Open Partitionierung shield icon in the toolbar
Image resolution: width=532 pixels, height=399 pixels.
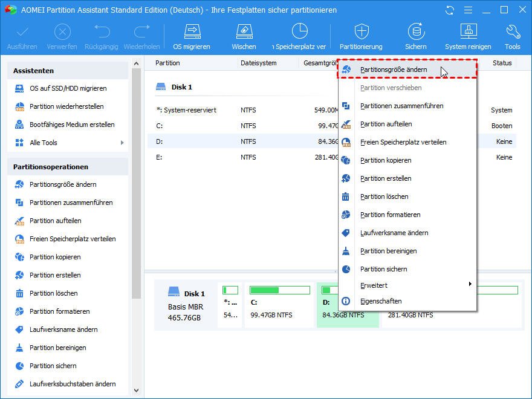point(362,31)
